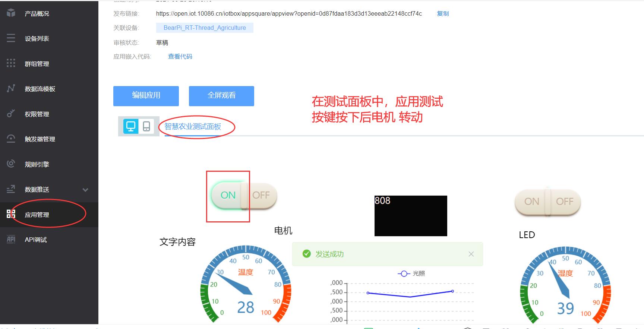The width and height of the screenshot is (644, 329).
Task: Click the 产品概况 cube icon
Action: pos(11,13)
